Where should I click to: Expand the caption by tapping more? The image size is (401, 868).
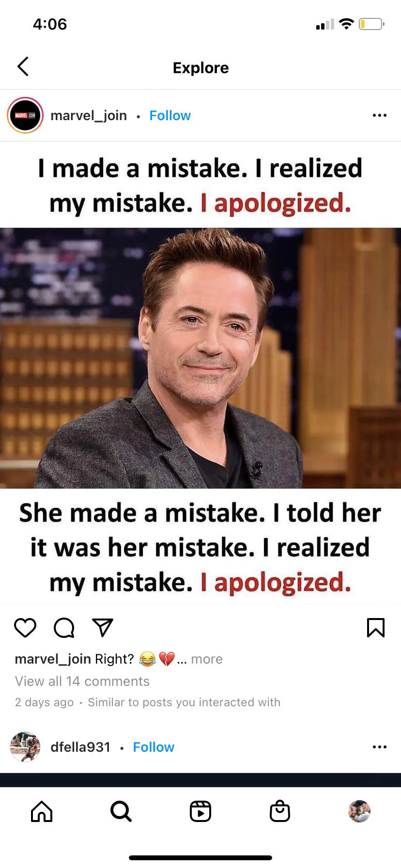click(207, 659)
